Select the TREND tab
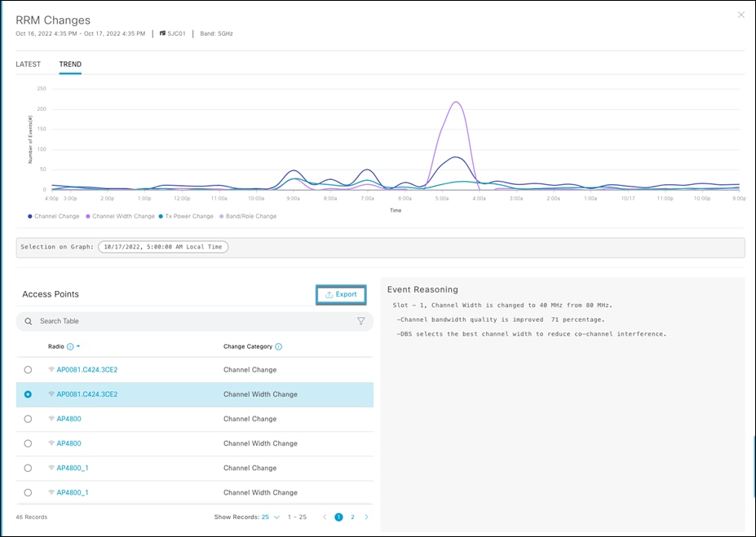This screenshot has height=537, width=756. pyautogui.click(x=70, y=64)
